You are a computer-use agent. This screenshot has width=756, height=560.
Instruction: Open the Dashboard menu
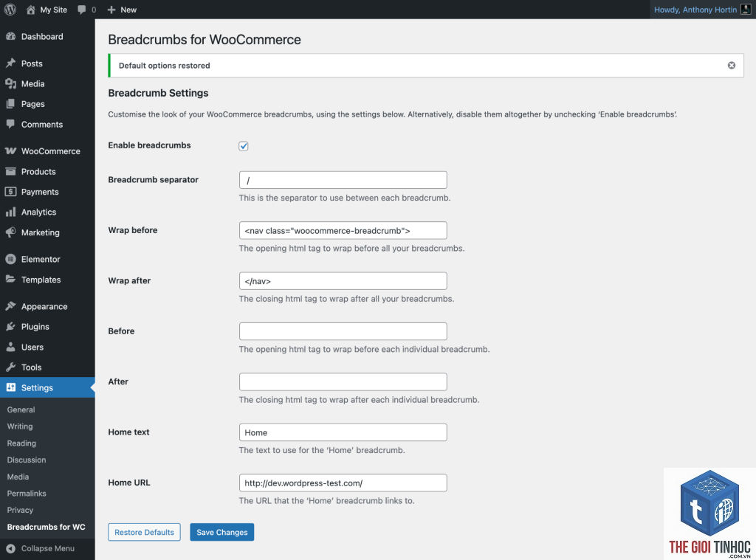pyautogui.click(x=47, y=37)
